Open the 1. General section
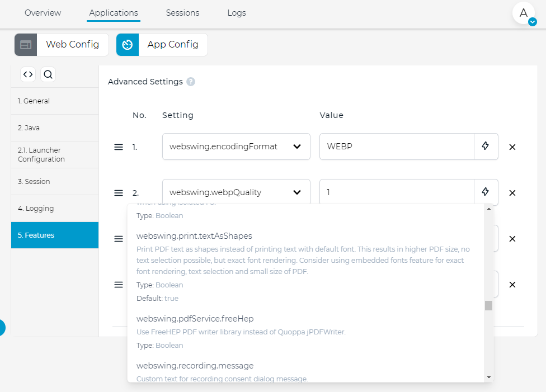546x392 pixels. 55,101
